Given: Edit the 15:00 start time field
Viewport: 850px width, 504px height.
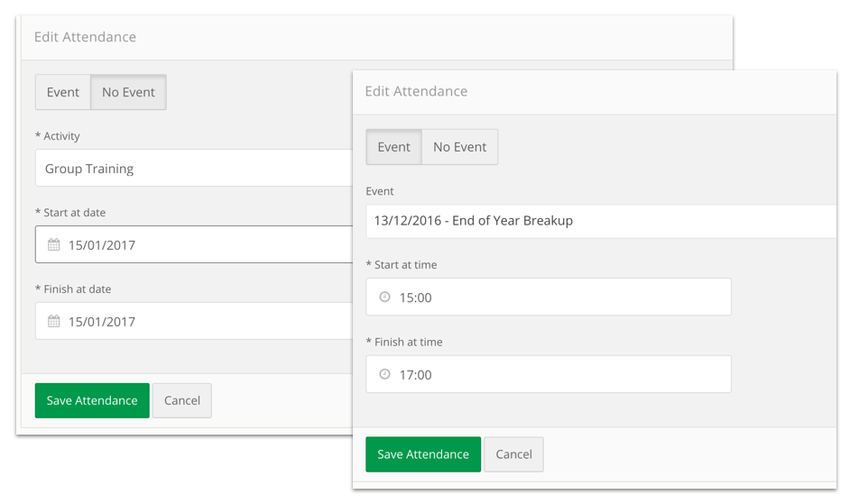Looking at the screenshot, I should click(x=549, y=297).
